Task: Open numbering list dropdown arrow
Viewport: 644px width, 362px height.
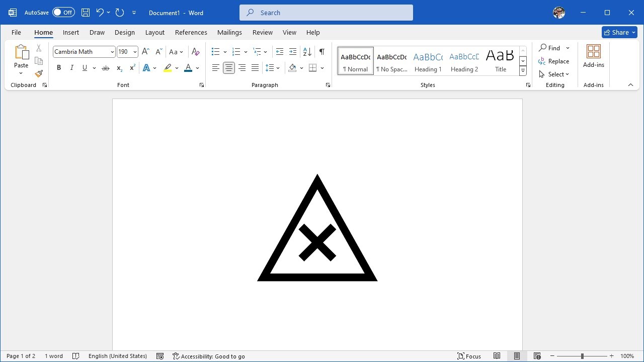Action: (x=246, y=52)
